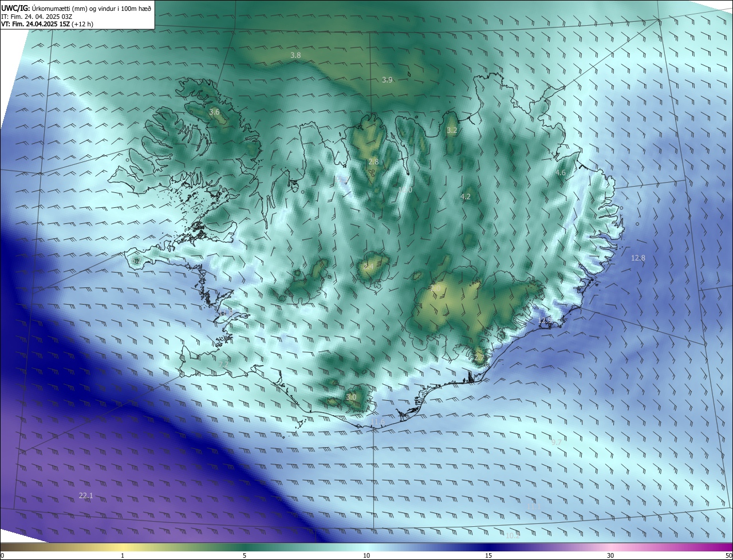Click the colorbar tick label 0

coord(2,556)
